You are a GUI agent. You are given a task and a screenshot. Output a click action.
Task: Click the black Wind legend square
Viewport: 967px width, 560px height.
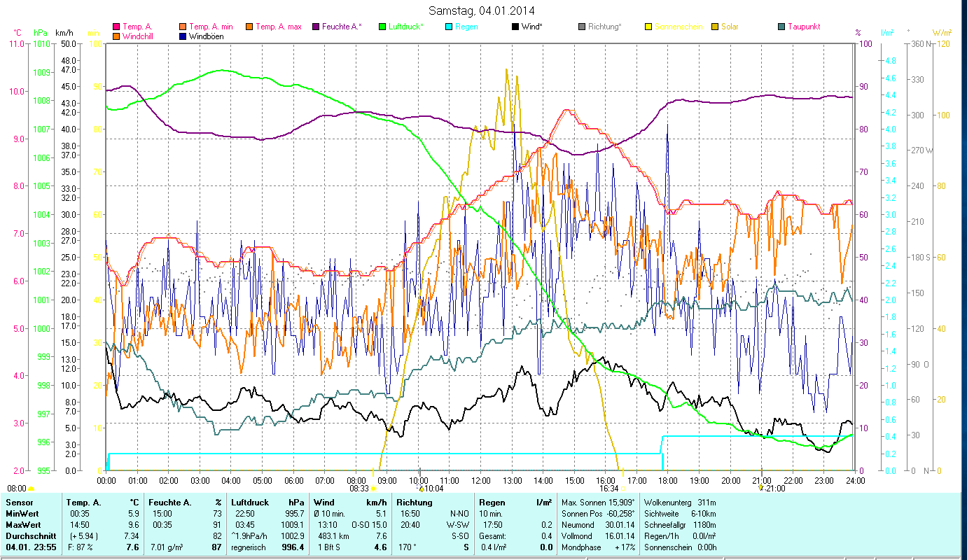tap(515, 27)
